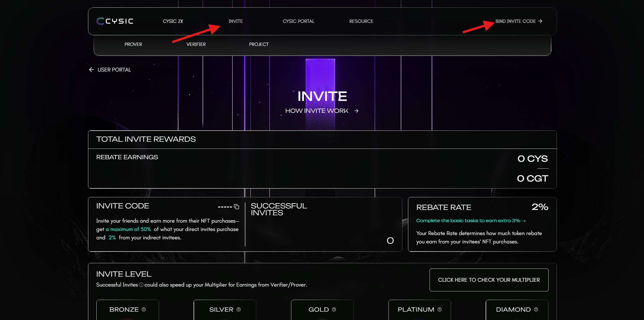
Task: Open the Cysic Portal menu
Action: (298, 21)
